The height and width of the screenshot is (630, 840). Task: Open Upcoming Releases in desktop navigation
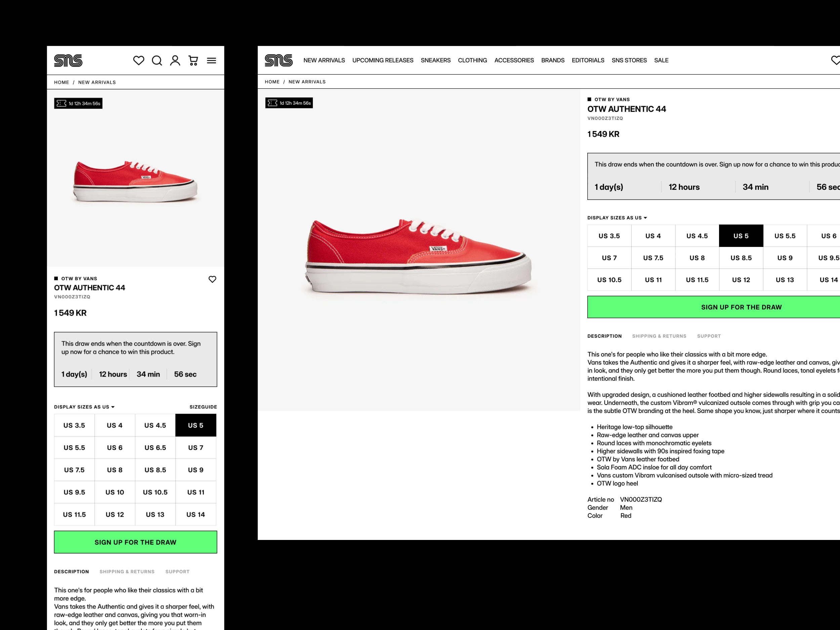pos(383,60)
